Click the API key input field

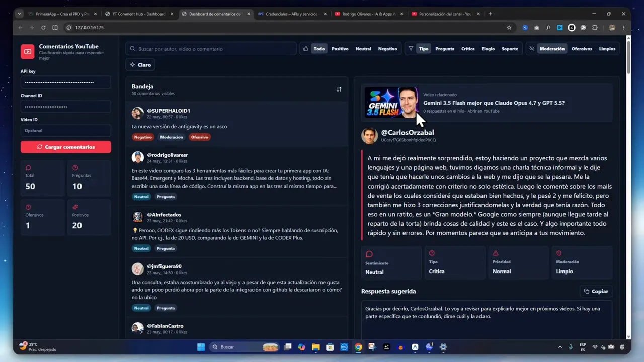pos(66,82)
